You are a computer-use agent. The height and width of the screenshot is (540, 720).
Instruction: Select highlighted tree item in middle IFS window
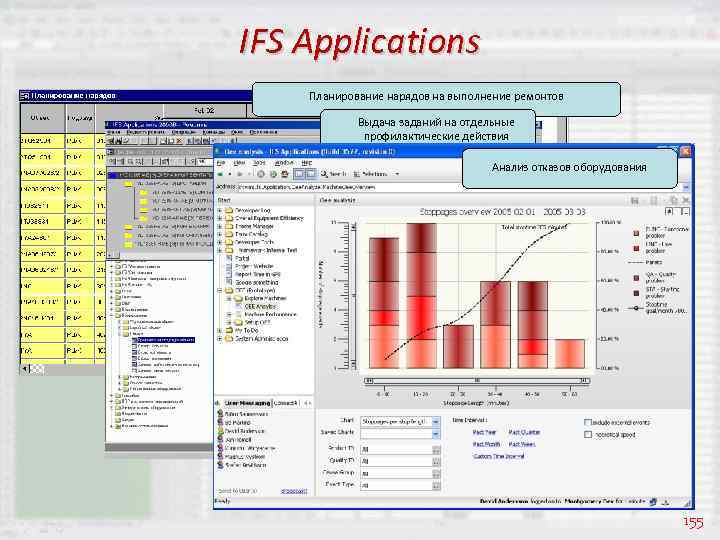[165, 340]
